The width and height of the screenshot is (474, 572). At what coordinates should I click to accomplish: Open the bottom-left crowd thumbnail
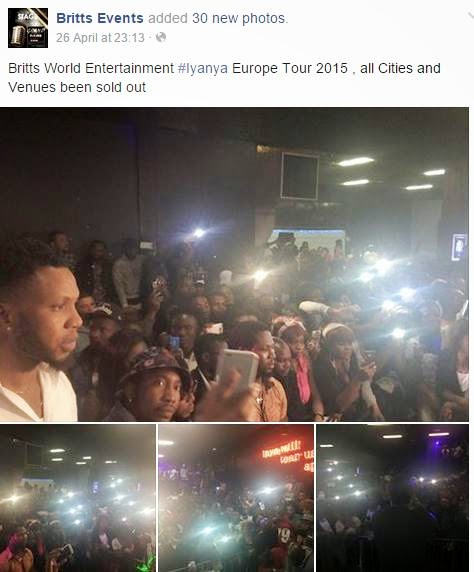(x=78, y=498)
